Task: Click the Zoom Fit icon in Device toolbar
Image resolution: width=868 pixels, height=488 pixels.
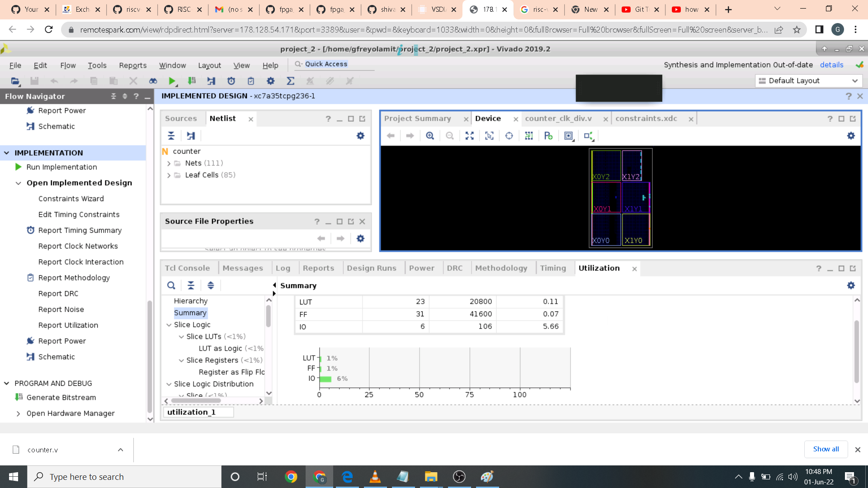Action: (x=469, y=136)
